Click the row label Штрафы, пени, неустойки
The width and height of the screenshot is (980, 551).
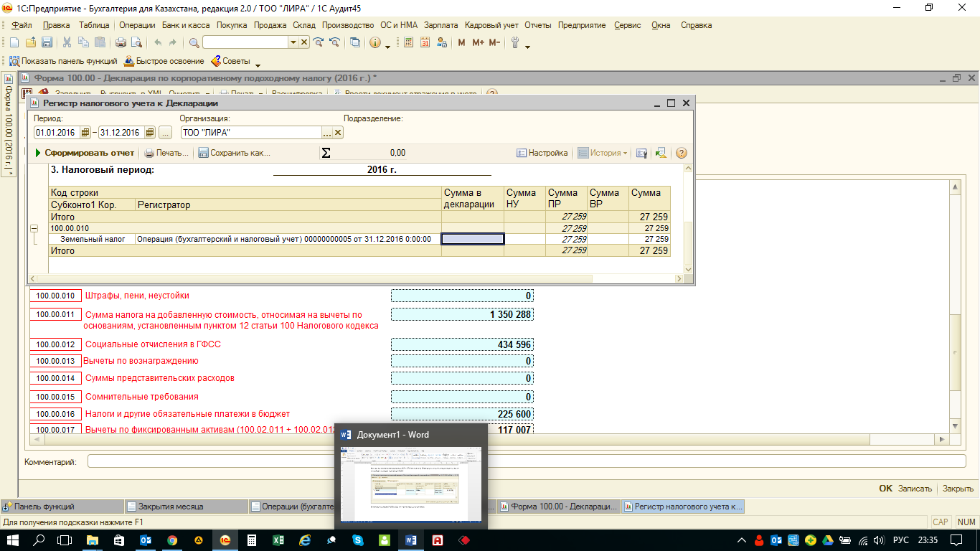click(x=138, y=296)
